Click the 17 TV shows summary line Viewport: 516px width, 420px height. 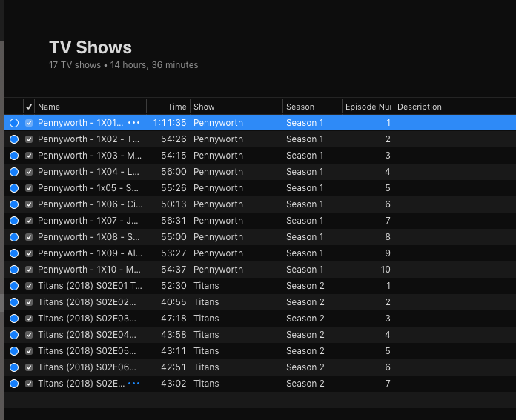pyautogui.click(x=123, y=65)
